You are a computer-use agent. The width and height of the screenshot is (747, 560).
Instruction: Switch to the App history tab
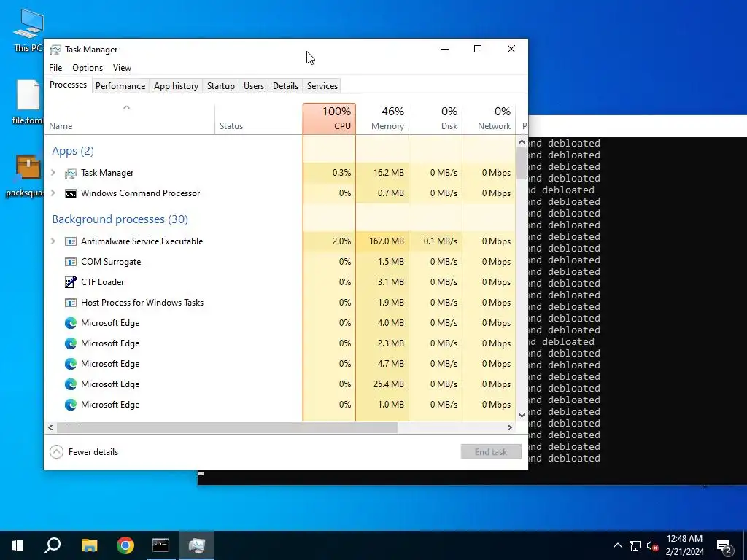(x=176, y=86)
